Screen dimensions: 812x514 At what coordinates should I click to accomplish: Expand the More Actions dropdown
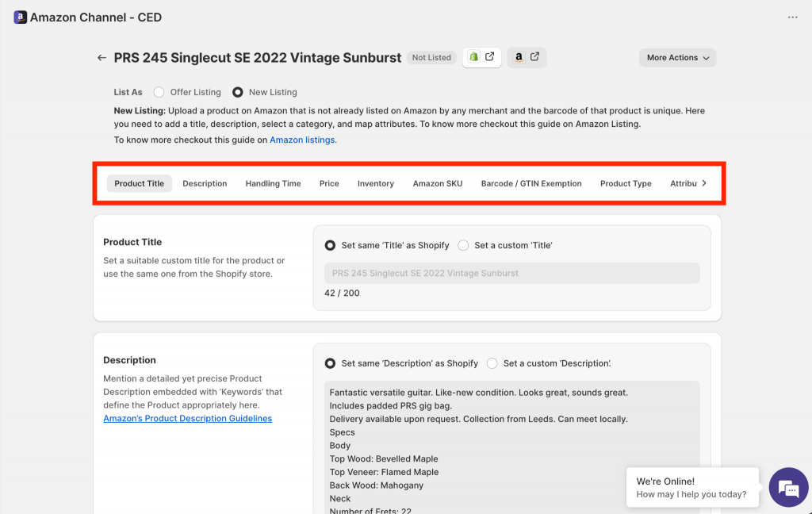pos(677,58)
